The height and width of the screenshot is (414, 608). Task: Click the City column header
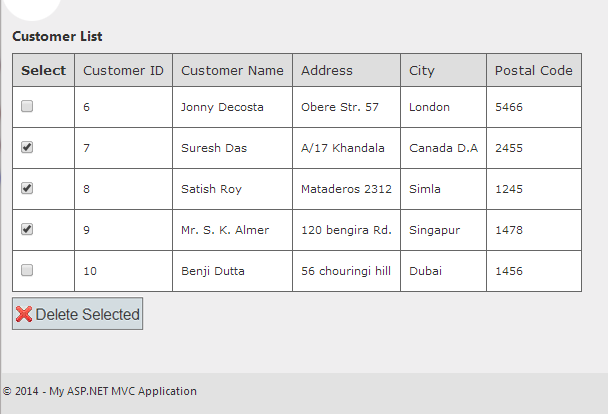pyautogui.click(x=422, y=71)
